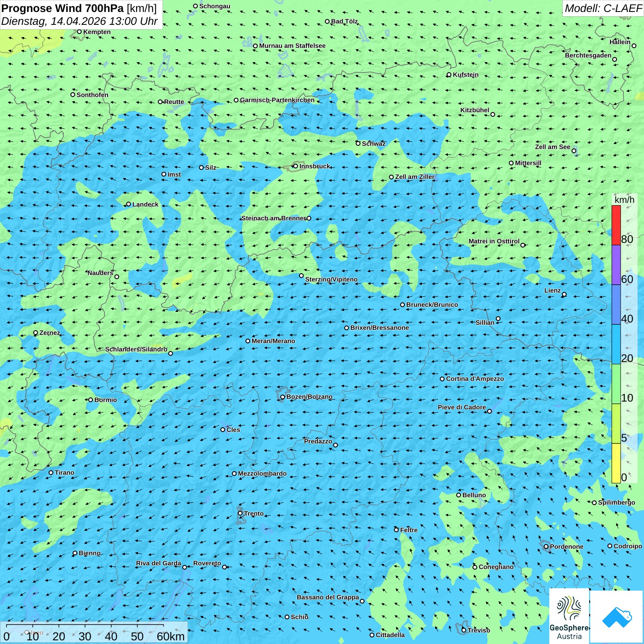This screenshot has height=644, width=644.
Task: Click the "80" legend value
Action: (x=627, y=239)
